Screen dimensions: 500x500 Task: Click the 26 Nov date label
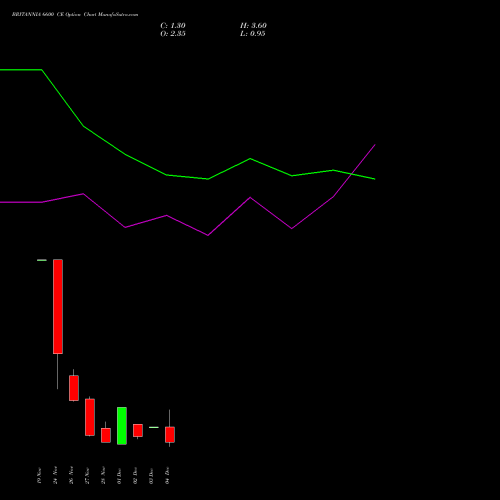pos(71,475)
